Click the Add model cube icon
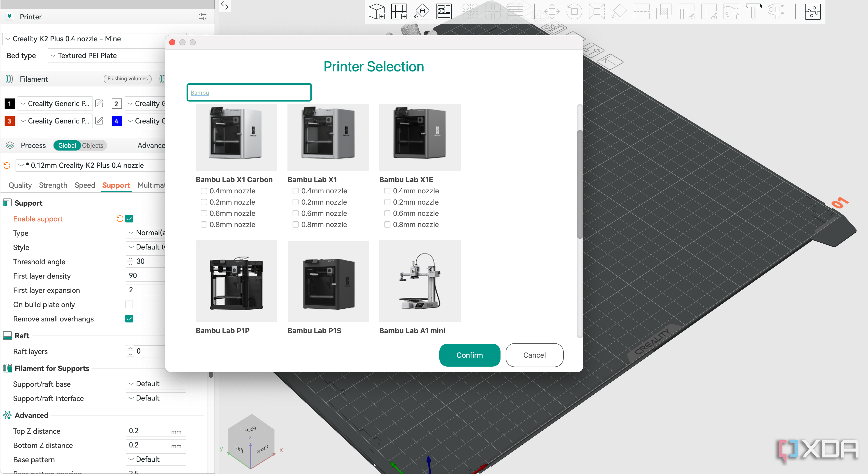This screenshot has height=474, width=868. tap(376, 11)
